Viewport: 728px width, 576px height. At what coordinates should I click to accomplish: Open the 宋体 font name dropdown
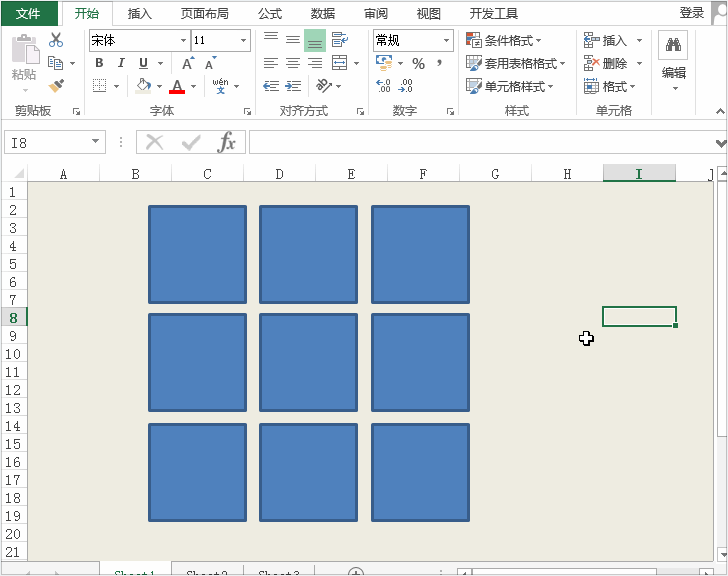point(183,40)
